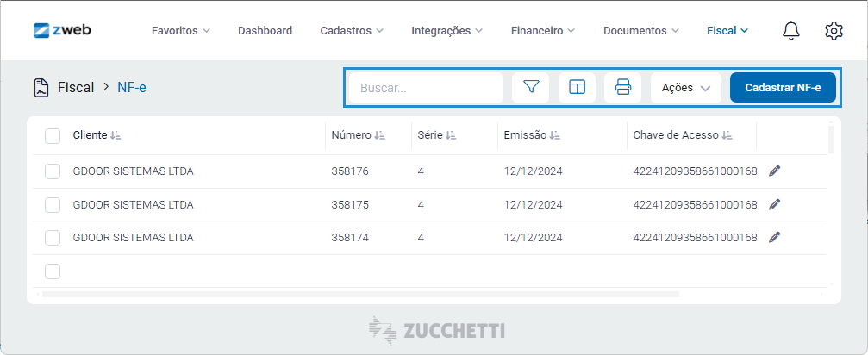Click the printer icon
The image size is (868, 355).
click(622, 87)
